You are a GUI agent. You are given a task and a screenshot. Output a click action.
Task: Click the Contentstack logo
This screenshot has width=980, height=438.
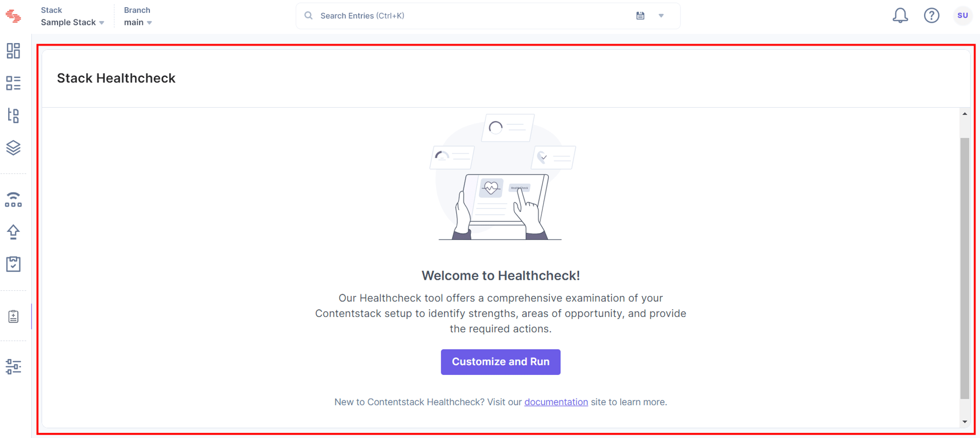pos(13,16)
